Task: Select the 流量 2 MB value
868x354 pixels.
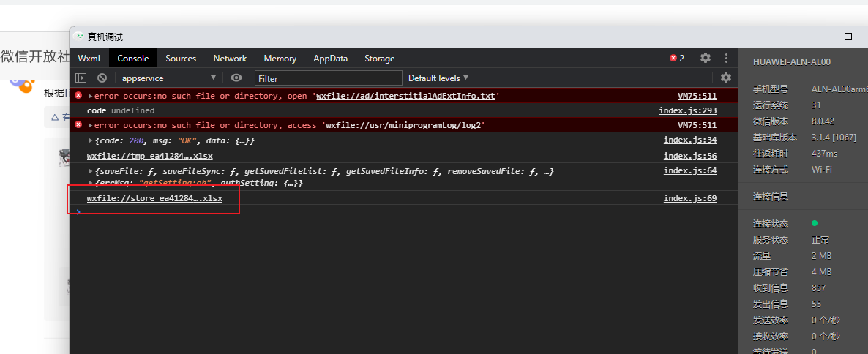Action: (821, 255)
